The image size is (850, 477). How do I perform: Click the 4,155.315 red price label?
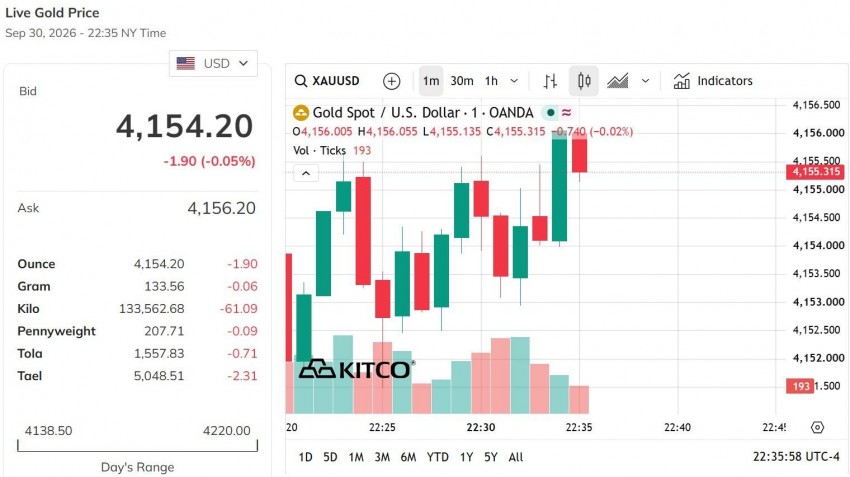click(x=815, y=172)
